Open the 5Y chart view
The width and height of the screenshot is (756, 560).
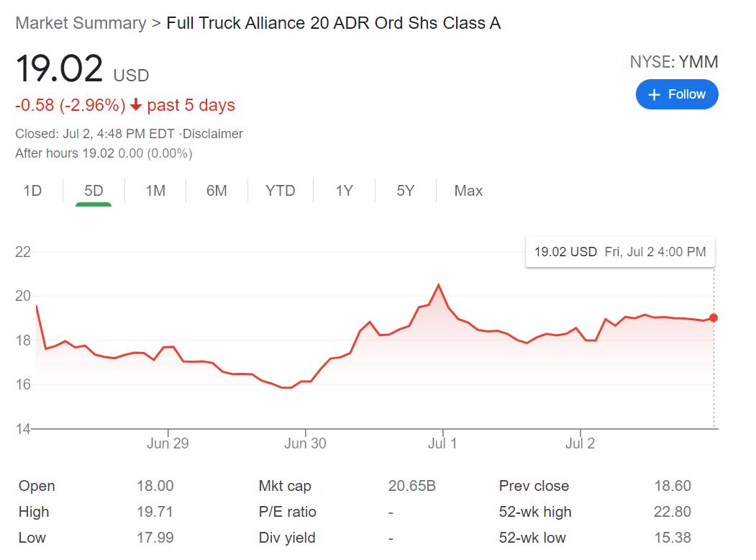(406, 191)
